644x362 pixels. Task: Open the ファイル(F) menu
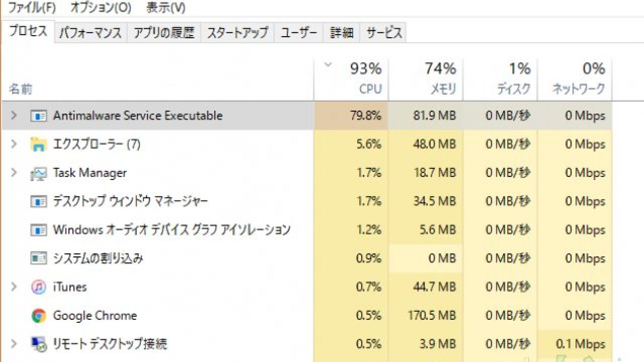click(32, 8)
